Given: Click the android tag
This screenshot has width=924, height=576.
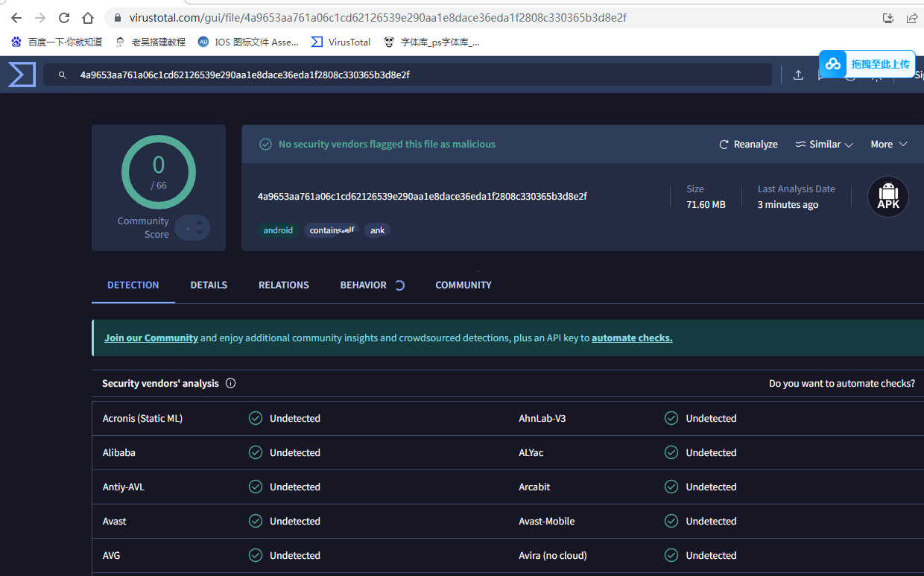Looking at the screenshot, I should 278,230.
